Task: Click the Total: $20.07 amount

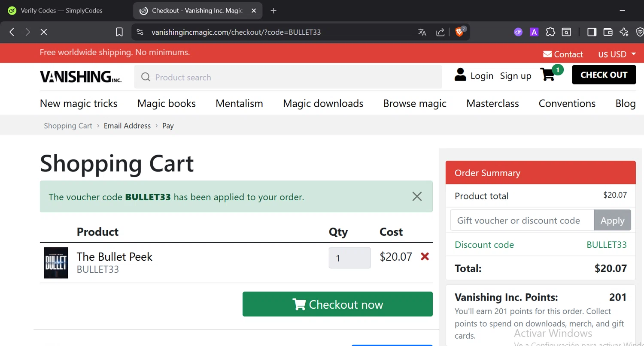Action: click(x=611, y=269)
